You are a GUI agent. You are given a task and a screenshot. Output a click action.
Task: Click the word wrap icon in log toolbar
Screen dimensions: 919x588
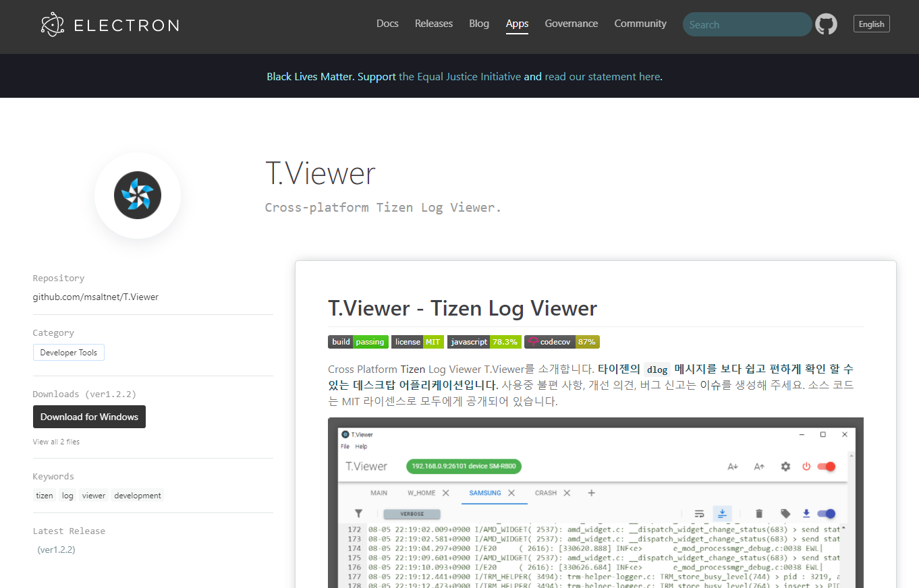(x=699, y=514)
